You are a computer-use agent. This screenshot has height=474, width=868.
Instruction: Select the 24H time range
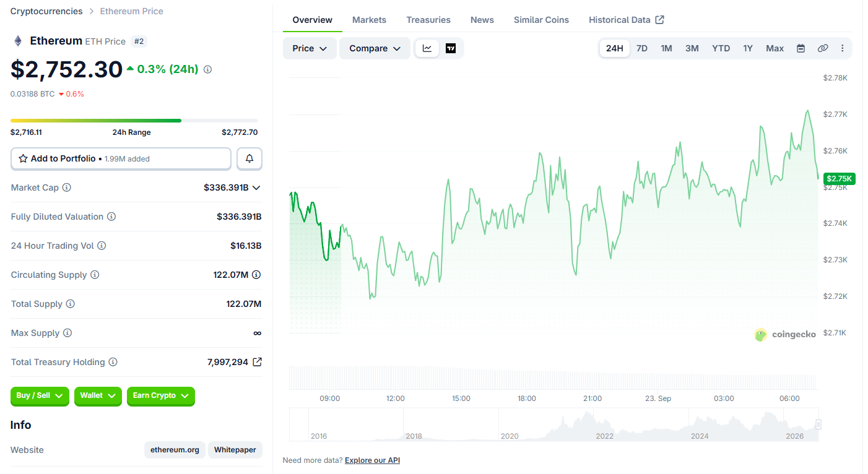coord(615,48)
